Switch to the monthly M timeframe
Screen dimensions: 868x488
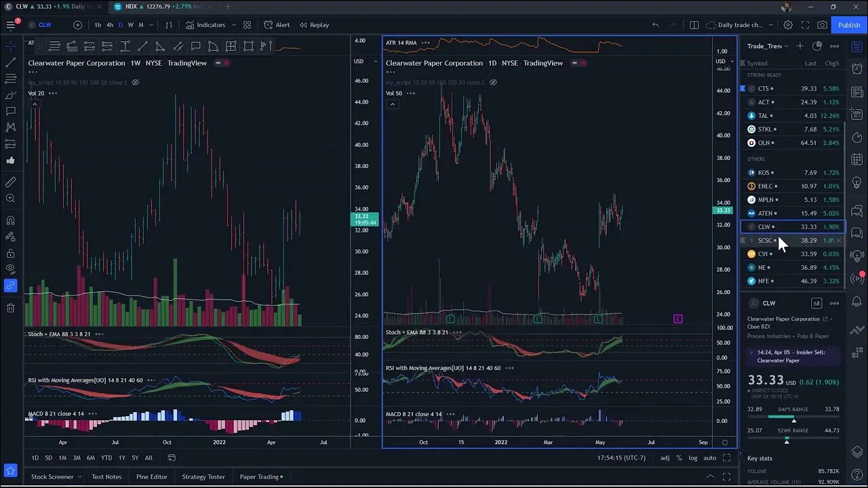[141, 25]
